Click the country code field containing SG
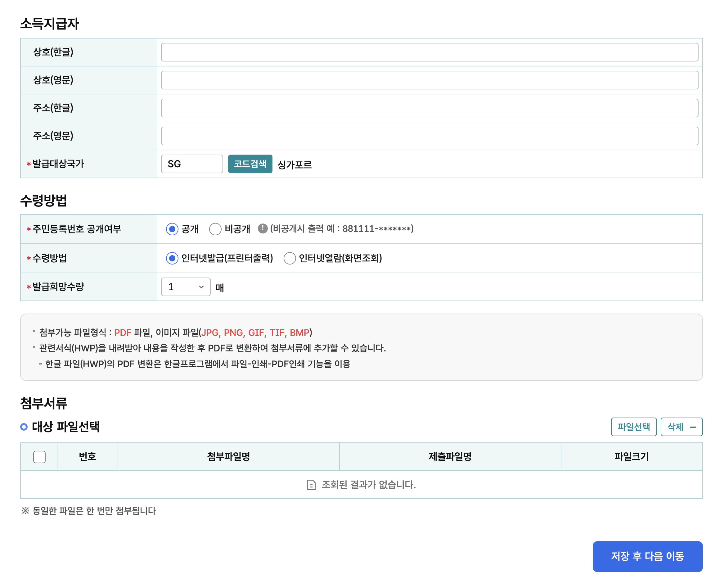Screen dimensions: 715x588 click(x=191, y=164)
